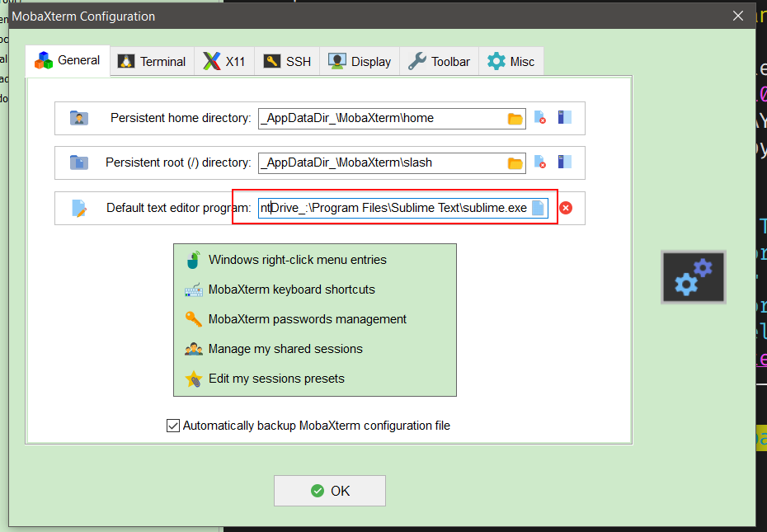
Task: Clear the default text editor with red X
Action: click(x=566, y=208)
